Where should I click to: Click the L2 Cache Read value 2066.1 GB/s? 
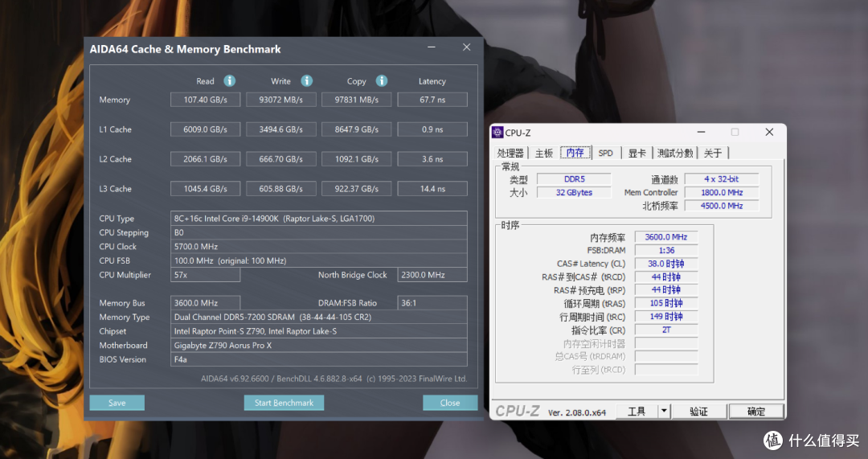[206, 159]
